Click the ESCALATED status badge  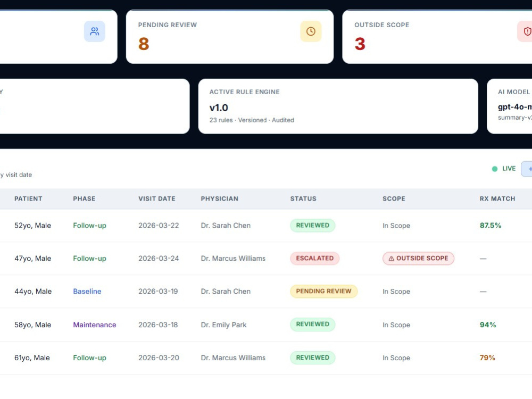tap(315, 259)
